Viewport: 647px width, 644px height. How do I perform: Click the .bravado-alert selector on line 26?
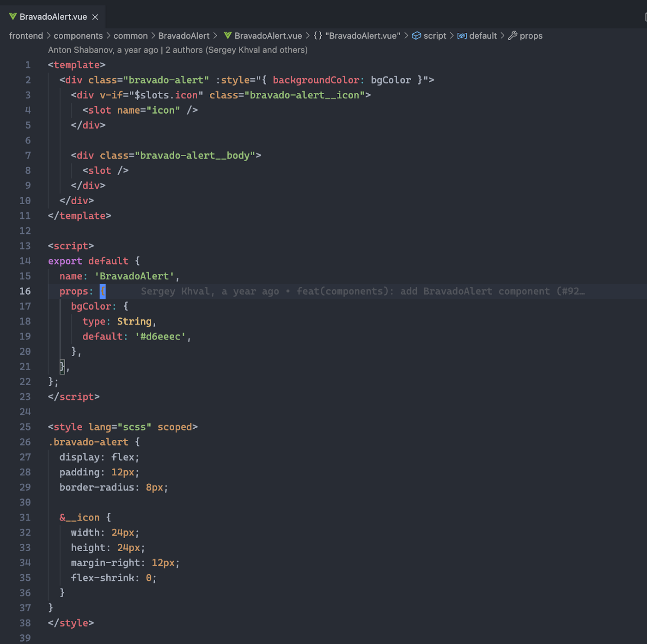click(88, 442)
